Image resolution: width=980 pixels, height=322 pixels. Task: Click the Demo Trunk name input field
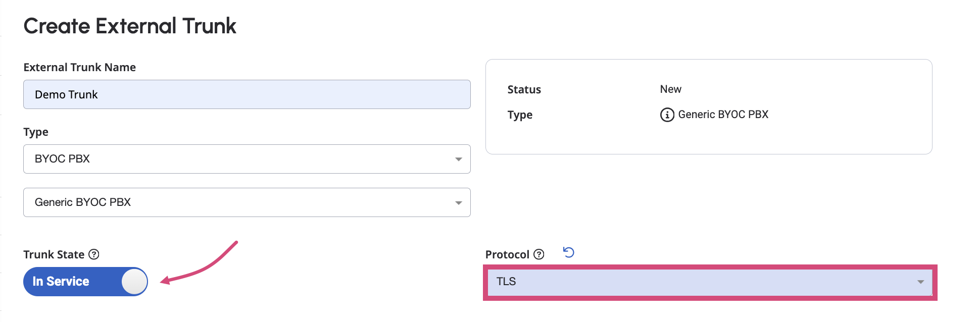tap(247, 94)
